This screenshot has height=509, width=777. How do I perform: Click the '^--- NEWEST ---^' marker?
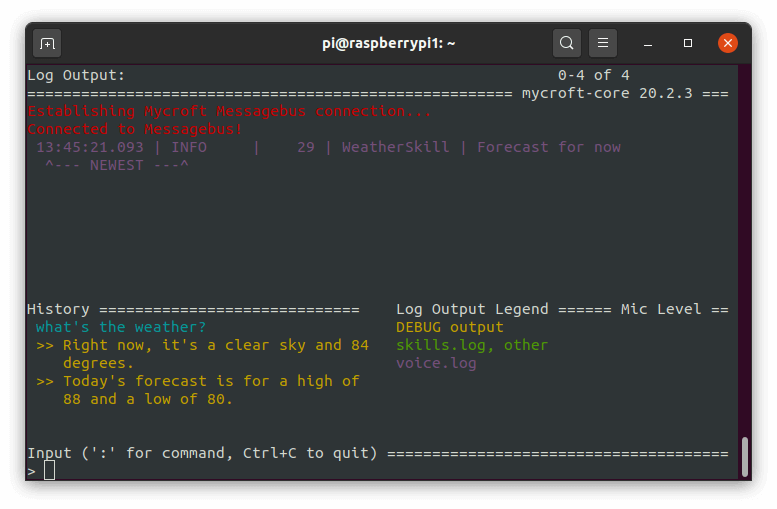[x=116, y=165]
